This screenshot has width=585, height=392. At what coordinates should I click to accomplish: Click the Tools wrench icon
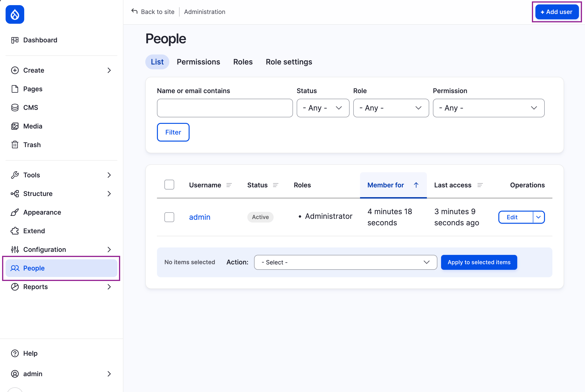click(15, 175)
